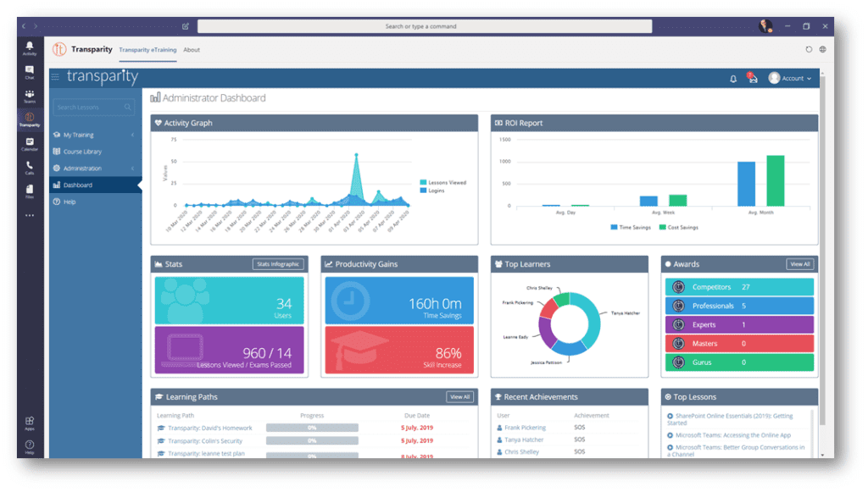The width and height of the screenshot is (868, 492).
Task: Toggle Lessons Viewed series in Activity Graph legend
Action: [442, 182]
